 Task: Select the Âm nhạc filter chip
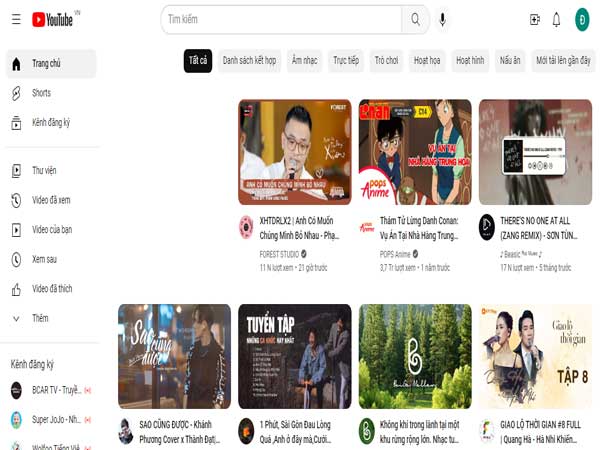click(x=304, y=61)
